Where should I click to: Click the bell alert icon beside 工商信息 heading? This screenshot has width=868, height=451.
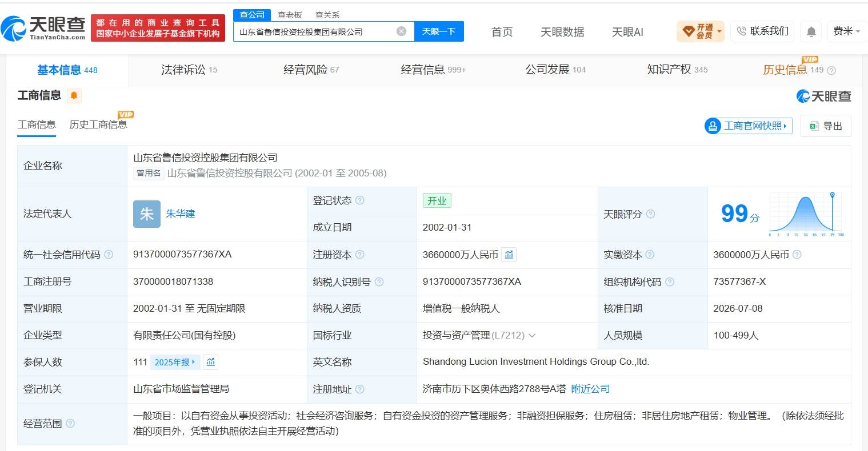click(x=74, y=95)
